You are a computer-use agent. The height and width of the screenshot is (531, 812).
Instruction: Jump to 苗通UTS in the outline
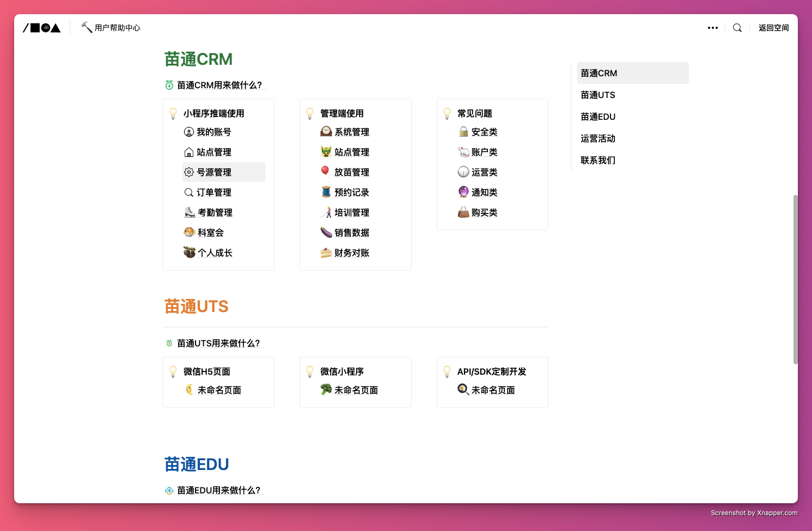pyautogui.click(x=633, y=95)
